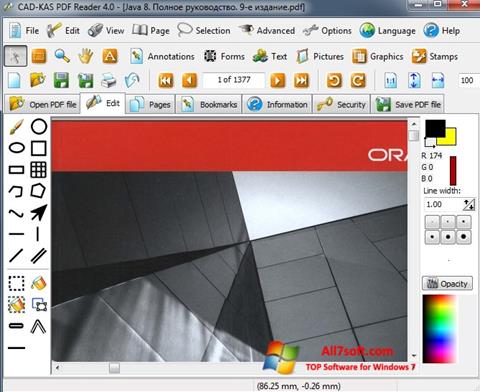
Task: Fit page to width
Action: (x=438, y=80)
